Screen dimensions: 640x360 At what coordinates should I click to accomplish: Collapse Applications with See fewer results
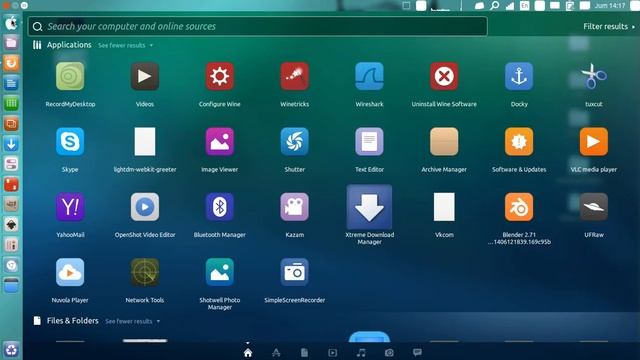(125, 45)
